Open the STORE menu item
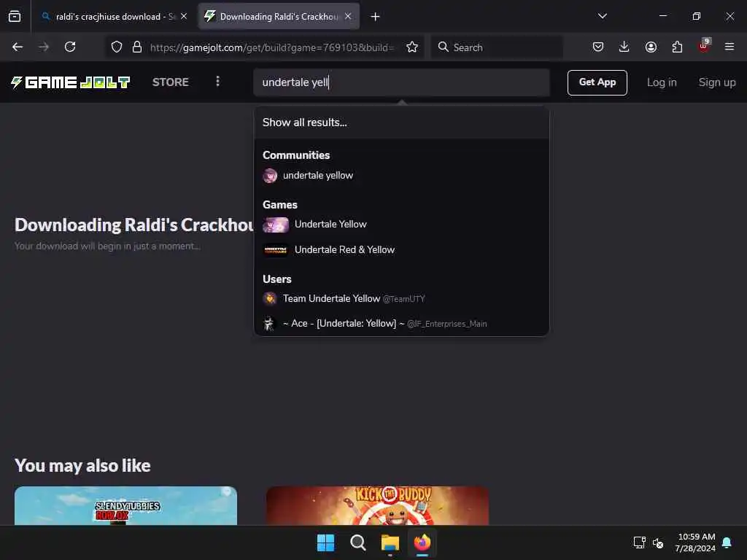The image size is (747, 560). [x=171, y=82]
